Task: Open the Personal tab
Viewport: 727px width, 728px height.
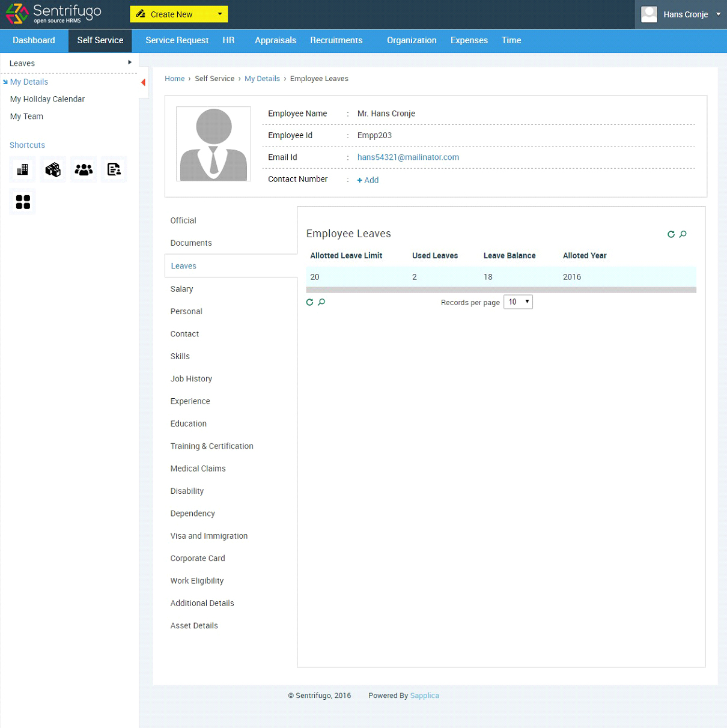Action: 186,311
